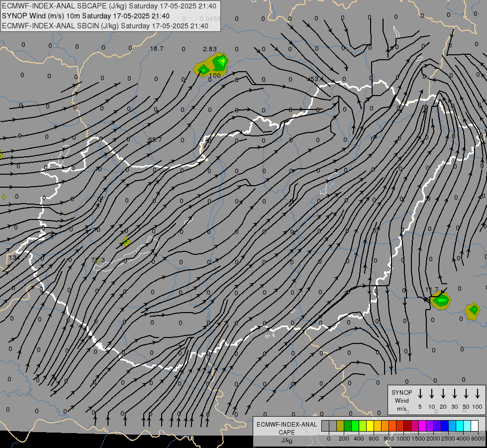
Task: Click the 53.4 value on the map
Action: 317,79
